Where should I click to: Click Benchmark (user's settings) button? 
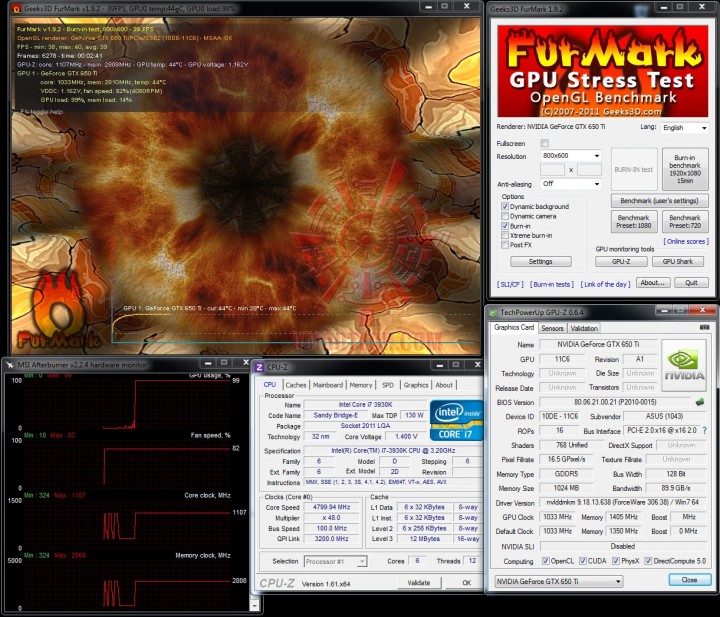(x=659, y=201)
